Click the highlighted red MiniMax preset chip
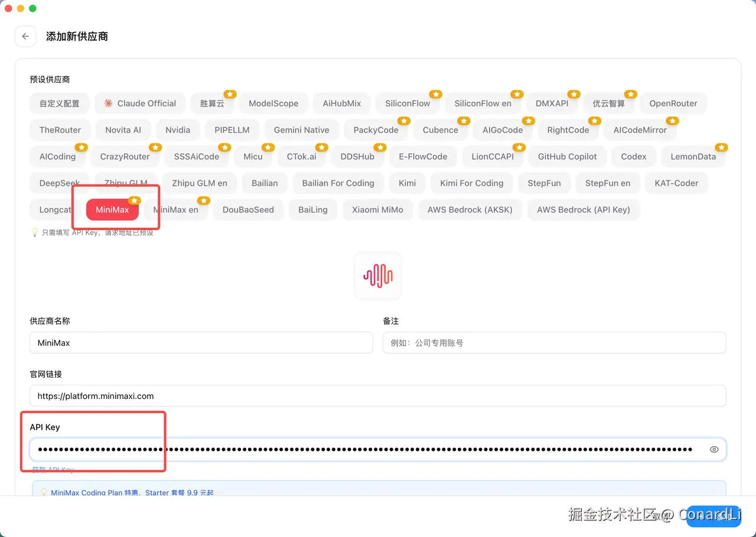The height and width of the screenshot is (537, 756). pyautogui.click(x=112, y=209)
